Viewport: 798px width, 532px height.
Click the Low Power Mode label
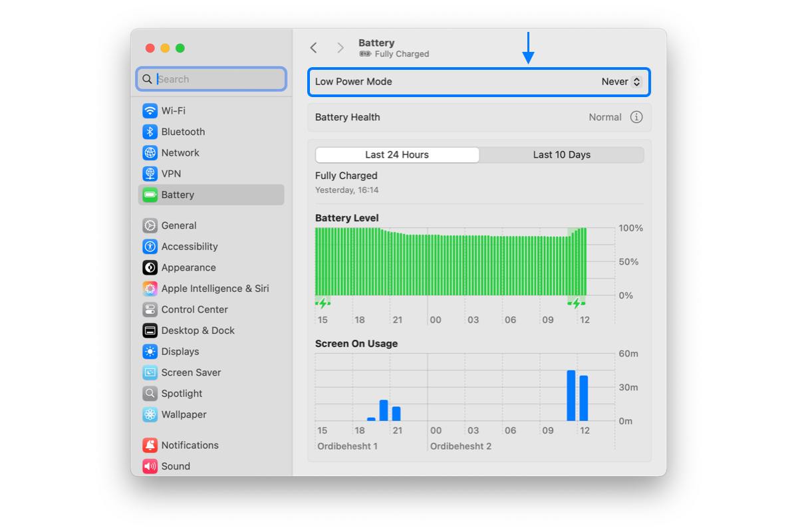point(354,82)
